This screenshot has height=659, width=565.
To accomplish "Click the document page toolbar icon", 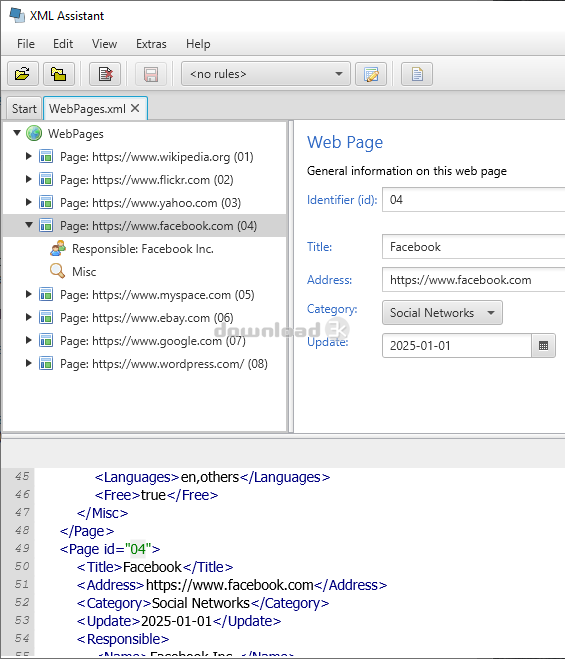I will (x=417, y=74).
